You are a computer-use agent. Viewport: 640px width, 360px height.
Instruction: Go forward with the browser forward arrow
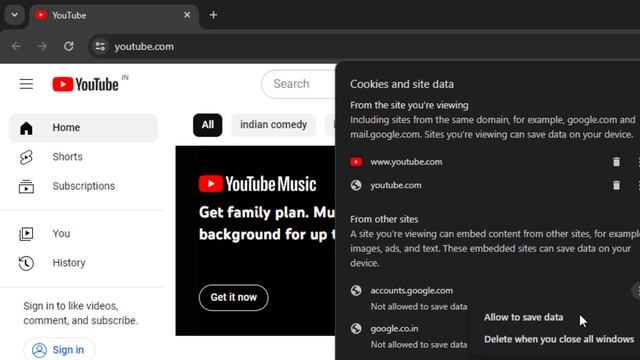coord(42,47)
